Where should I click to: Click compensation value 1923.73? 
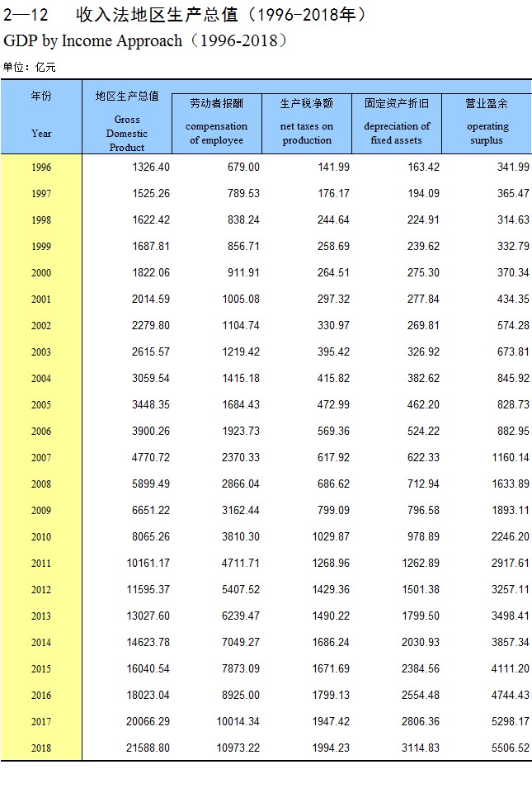241,431
